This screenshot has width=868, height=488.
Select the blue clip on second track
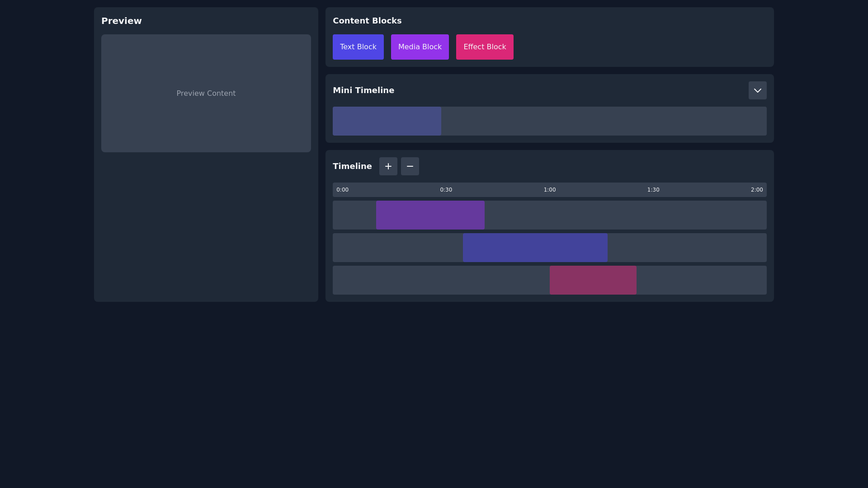coord(535,248)
